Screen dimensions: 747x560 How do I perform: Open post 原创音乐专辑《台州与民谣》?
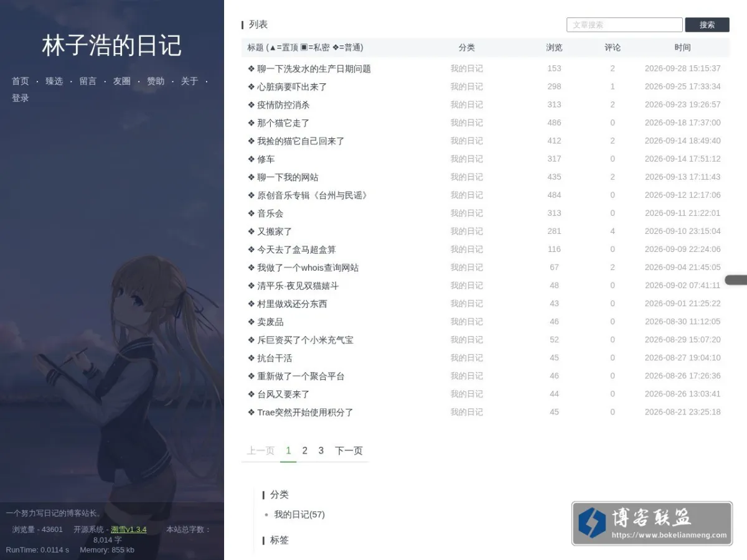tap(312, 195)
